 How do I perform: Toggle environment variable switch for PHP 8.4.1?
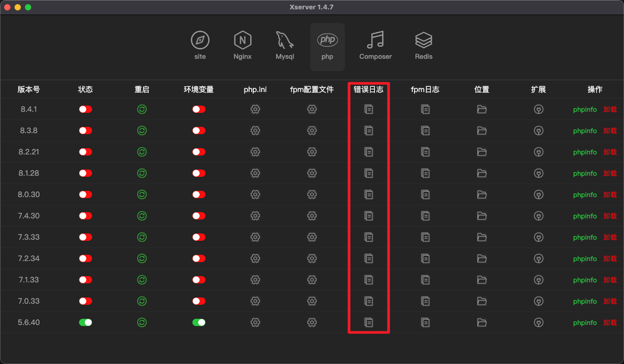[x=199, y=109]
